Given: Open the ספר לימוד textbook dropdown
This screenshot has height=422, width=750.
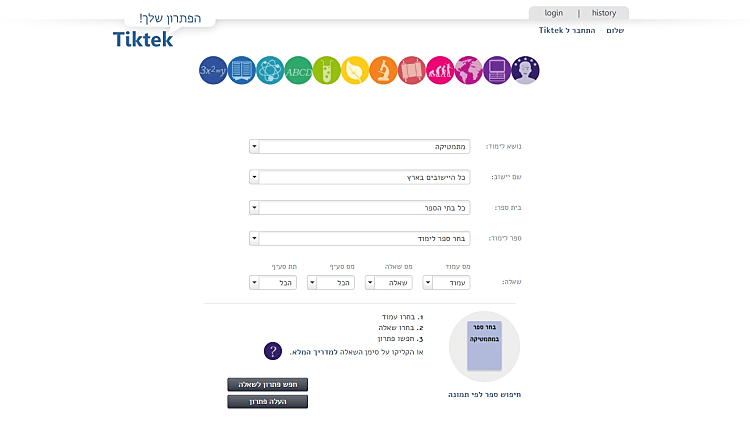Looking at the screenshot, I should (360, 238).
